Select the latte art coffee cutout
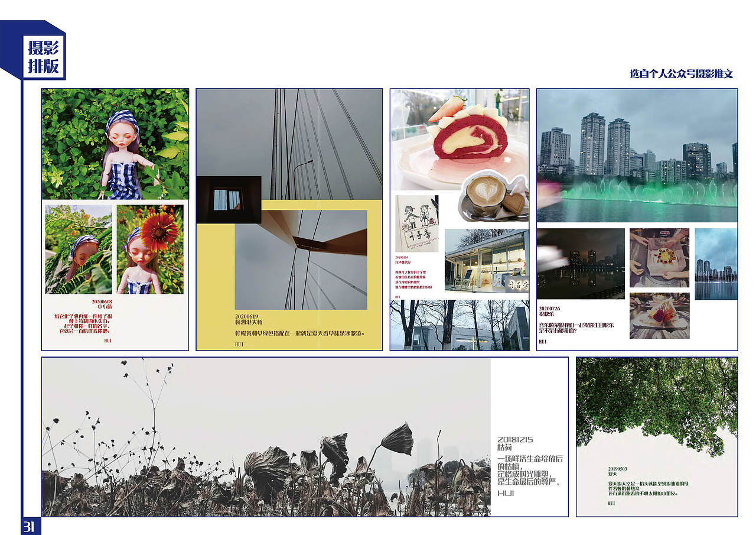756x535 pixels. pyautogui.click(x=493, y=195)
